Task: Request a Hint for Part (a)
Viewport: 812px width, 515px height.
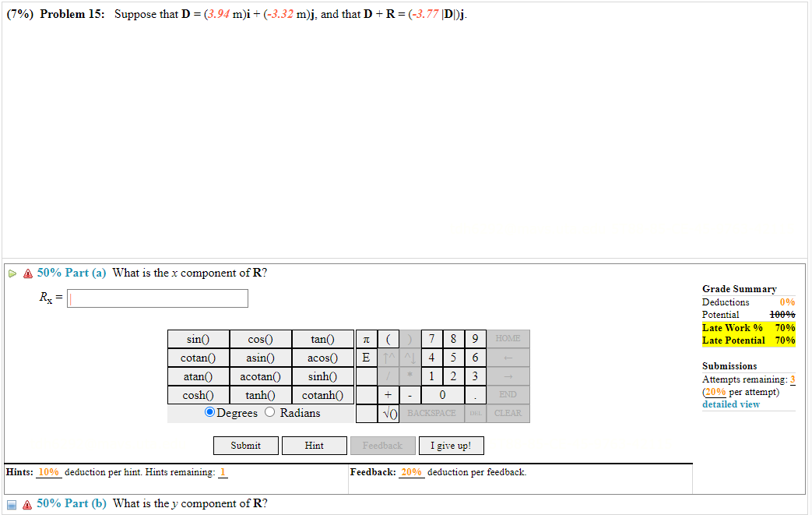Action: point(314,446)
